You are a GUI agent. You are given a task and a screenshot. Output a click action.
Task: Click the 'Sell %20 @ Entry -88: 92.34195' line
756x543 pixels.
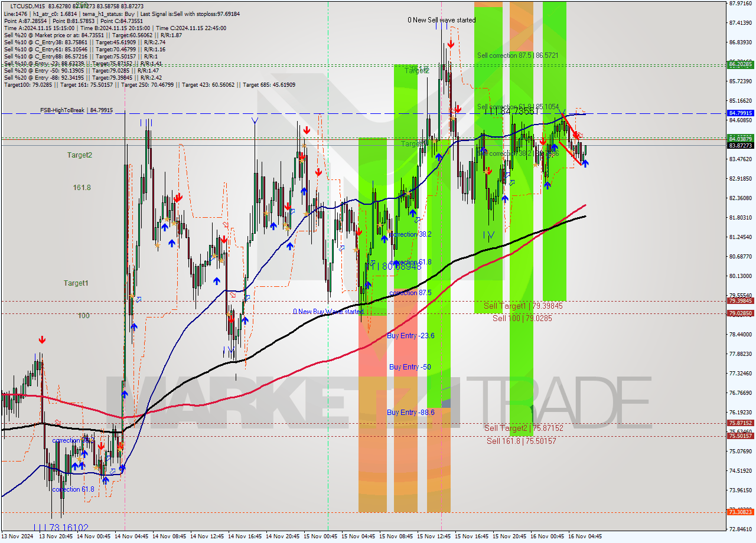click(x=83, y=77)
